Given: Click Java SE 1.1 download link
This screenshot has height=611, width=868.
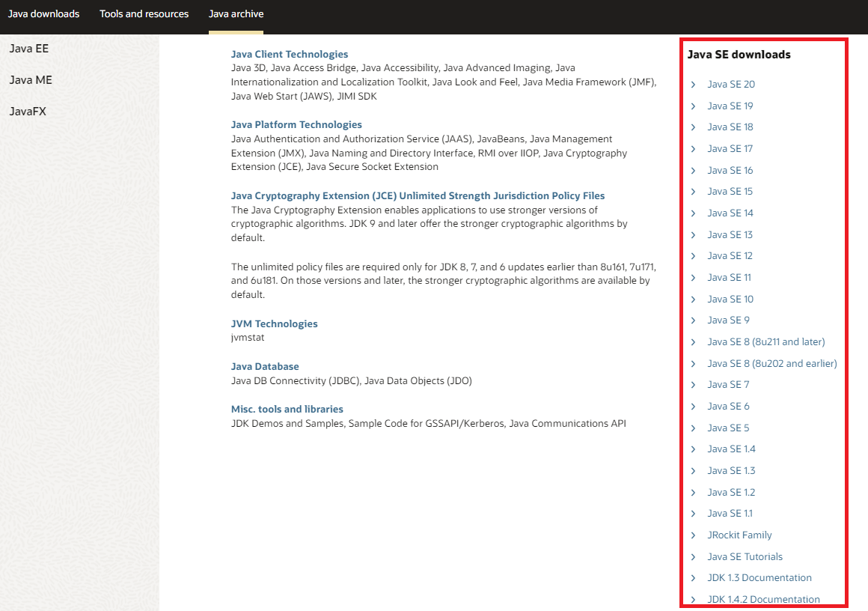Looking at the screenshot, I should (x=730, y=513).
